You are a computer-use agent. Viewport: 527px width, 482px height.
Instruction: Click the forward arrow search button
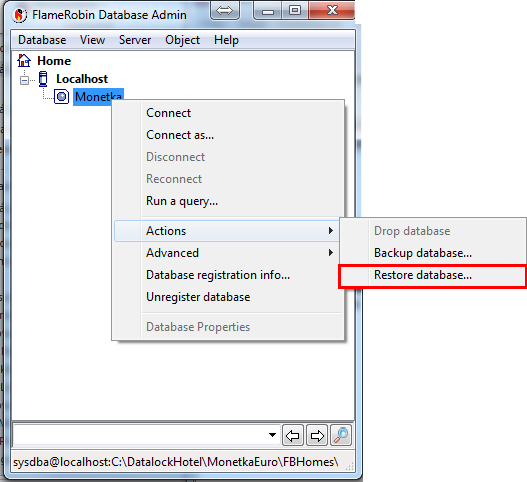[317, 436]
